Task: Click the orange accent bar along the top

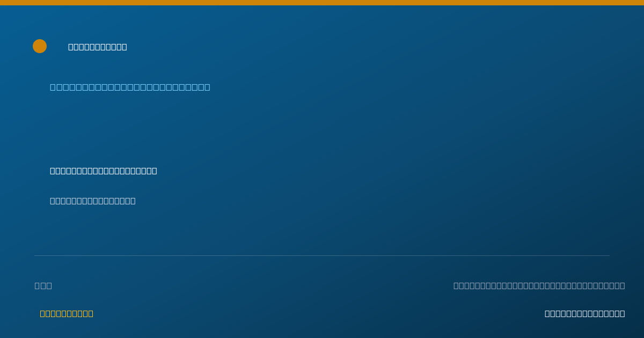Action: pyautogui.click(x=322, y=3)
